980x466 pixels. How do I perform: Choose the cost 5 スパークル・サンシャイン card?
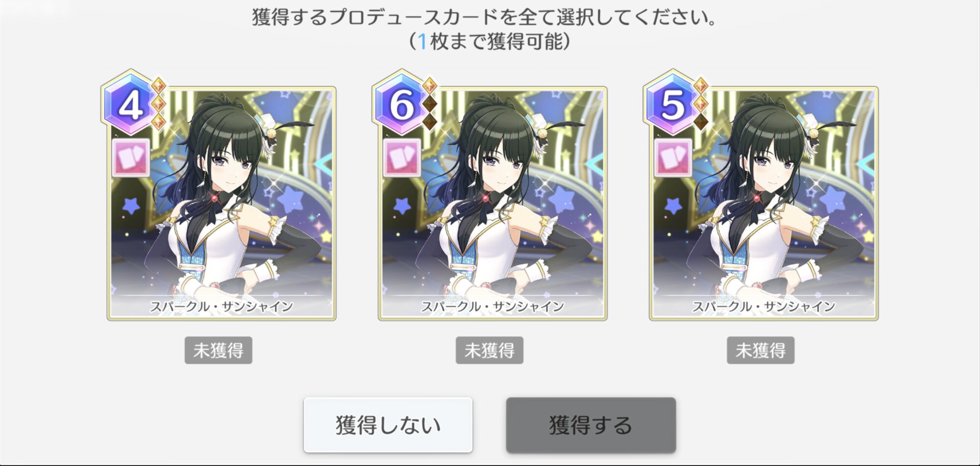click(763, 204)
